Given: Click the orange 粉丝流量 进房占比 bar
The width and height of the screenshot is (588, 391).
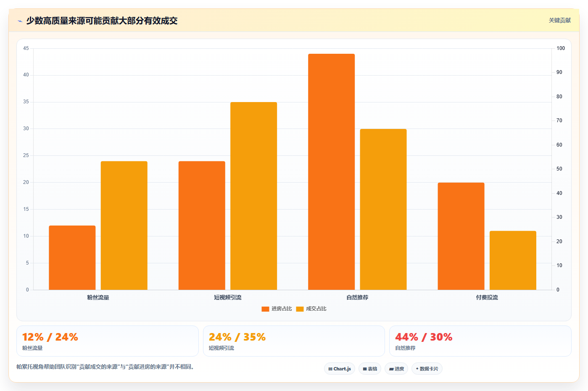Looking at the screenshot, I should 72,258.
